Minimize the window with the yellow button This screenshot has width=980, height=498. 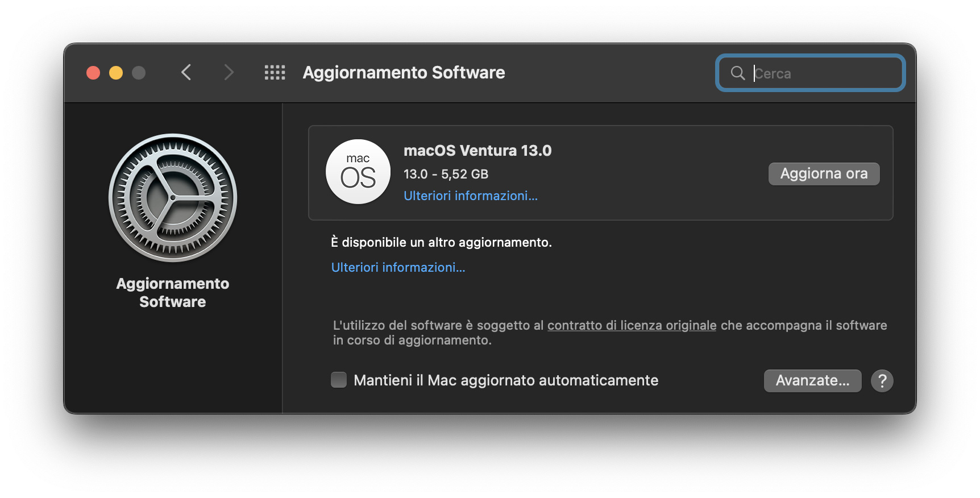coord(116,73)
